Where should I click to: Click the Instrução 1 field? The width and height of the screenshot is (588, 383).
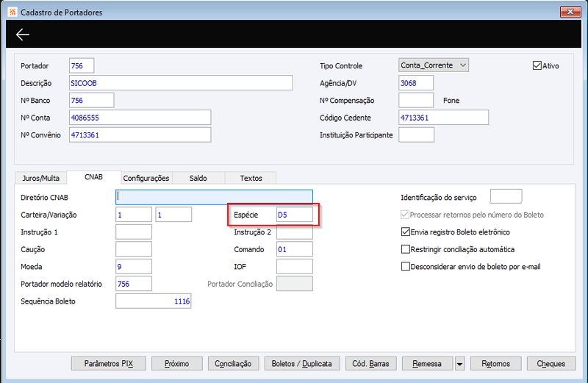(134, 232)
